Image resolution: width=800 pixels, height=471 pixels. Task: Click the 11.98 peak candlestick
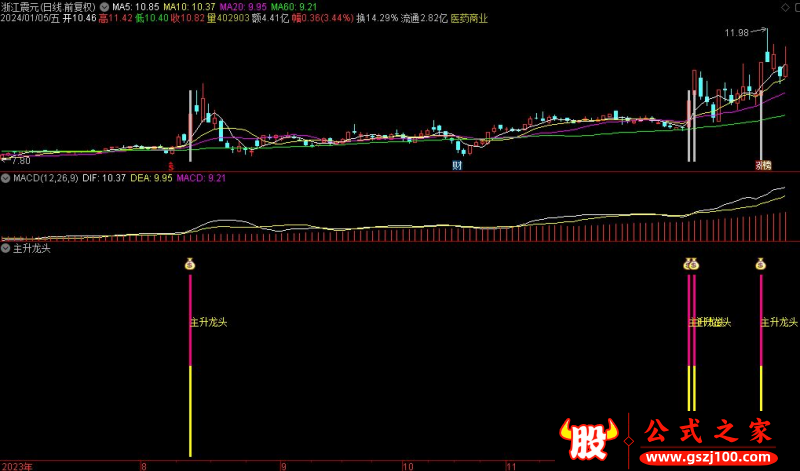click(767, 47)
